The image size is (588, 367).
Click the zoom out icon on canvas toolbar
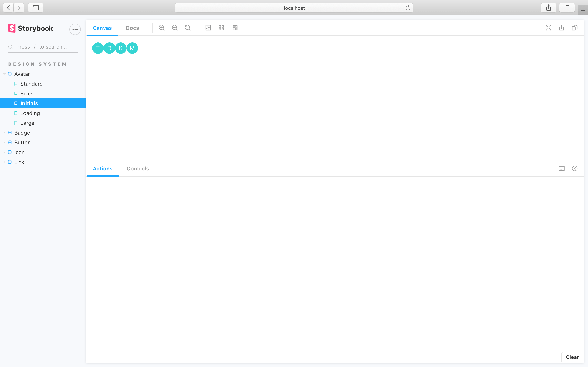click(x=174, y=28)
